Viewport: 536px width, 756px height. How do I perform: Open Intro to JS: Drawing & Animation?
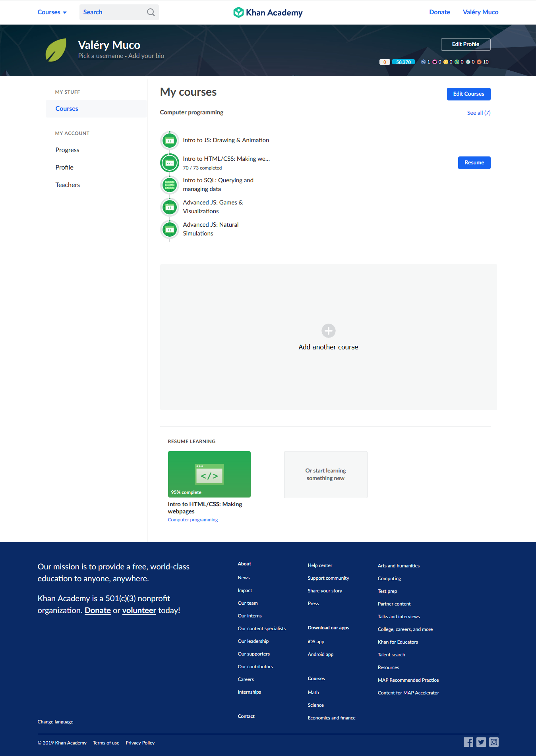[226, 140]
